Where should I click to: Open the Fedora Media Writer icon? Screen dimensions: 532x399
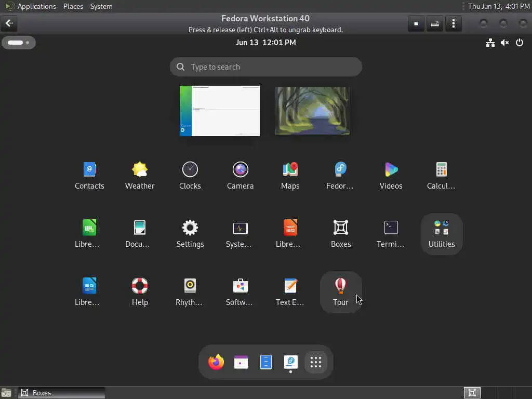click(x=340, y=176)
